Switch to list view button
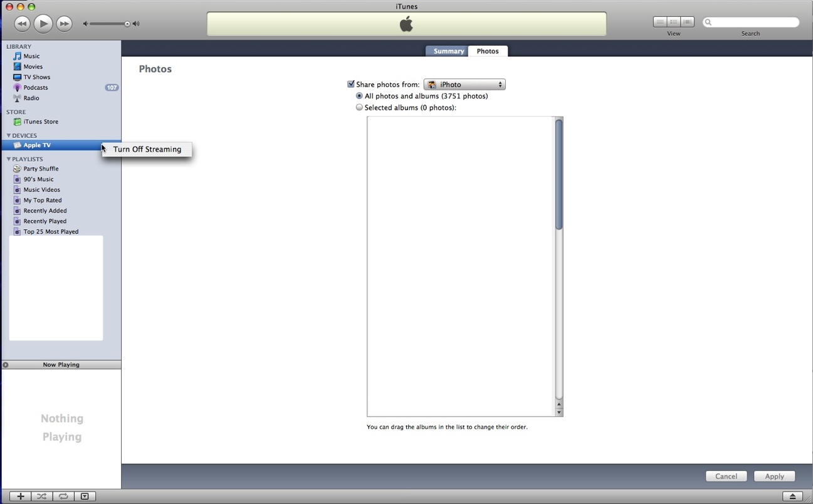This screenshot has width=813, height=504. [660, 22]
